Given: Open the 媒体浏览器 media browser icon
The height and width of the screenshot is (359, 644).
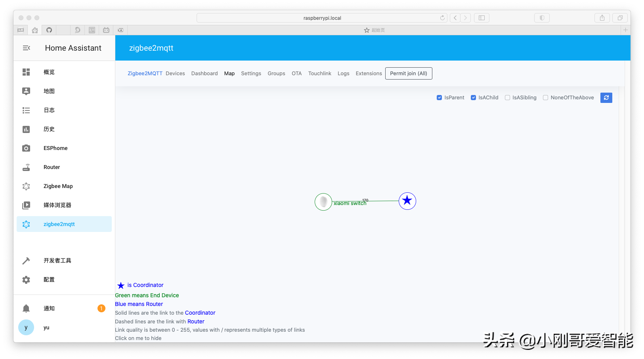Looking at the screenshot, I should click(x=26, y=205).
